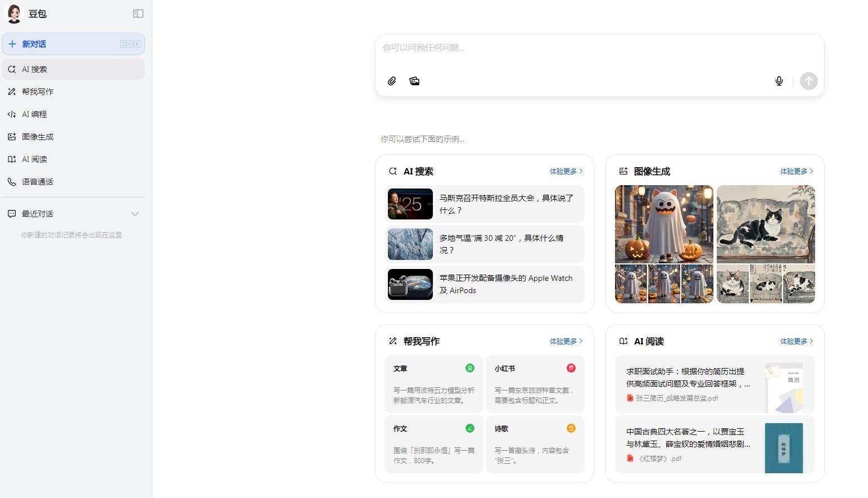Click the ghost costume cat image thumbnail
Viewport: 868px width, 498px height.
click(663, 224)
